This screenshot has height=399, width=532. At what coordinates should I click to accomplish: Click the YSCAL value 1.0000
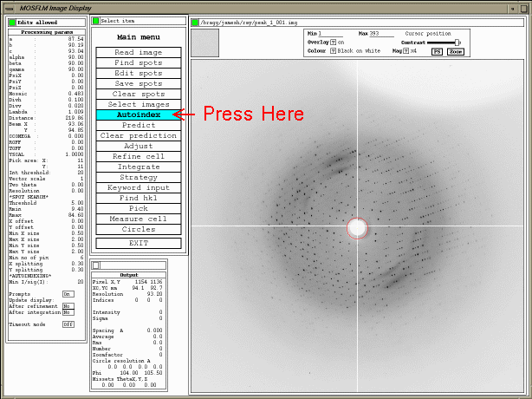point(75,154)
